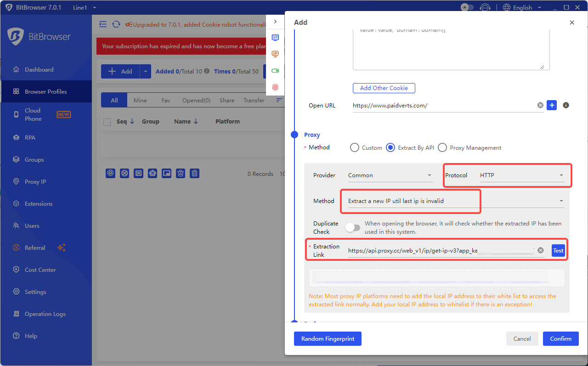Check the select-all checkbox in table header
Image resolution: width=588 pixels, height=366 pixels.
[107, 122]
